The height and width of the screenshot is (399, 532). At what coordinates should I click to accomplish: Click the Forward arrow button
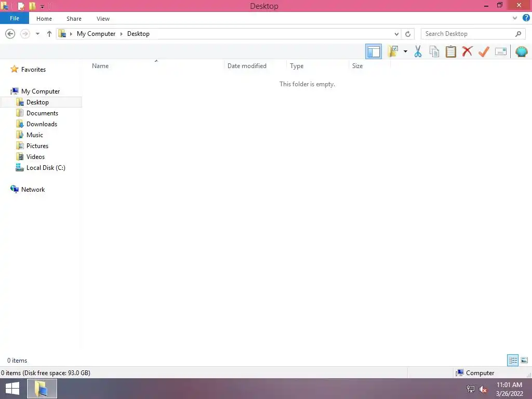coord(25,34)
